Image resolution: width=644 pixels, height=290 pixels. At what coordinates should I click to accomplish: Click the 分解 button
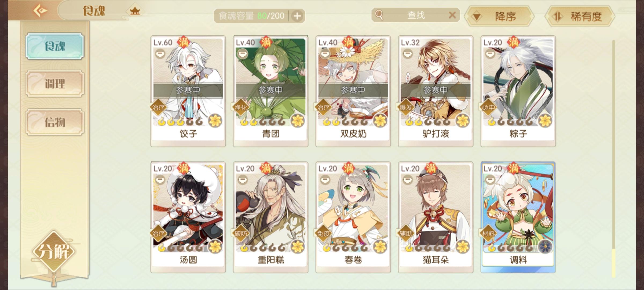[54, 252]
